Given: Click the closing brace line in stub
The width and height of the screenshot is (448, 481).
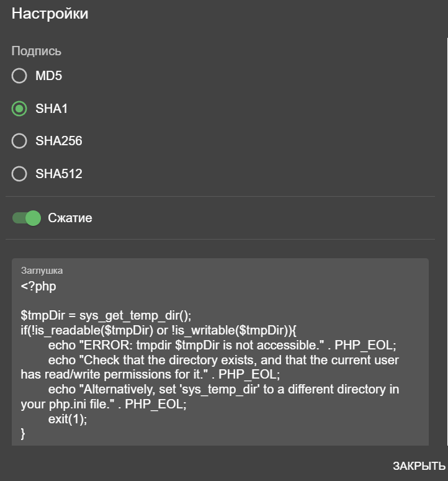Looking at the screenshot, I should pos(23,433).
